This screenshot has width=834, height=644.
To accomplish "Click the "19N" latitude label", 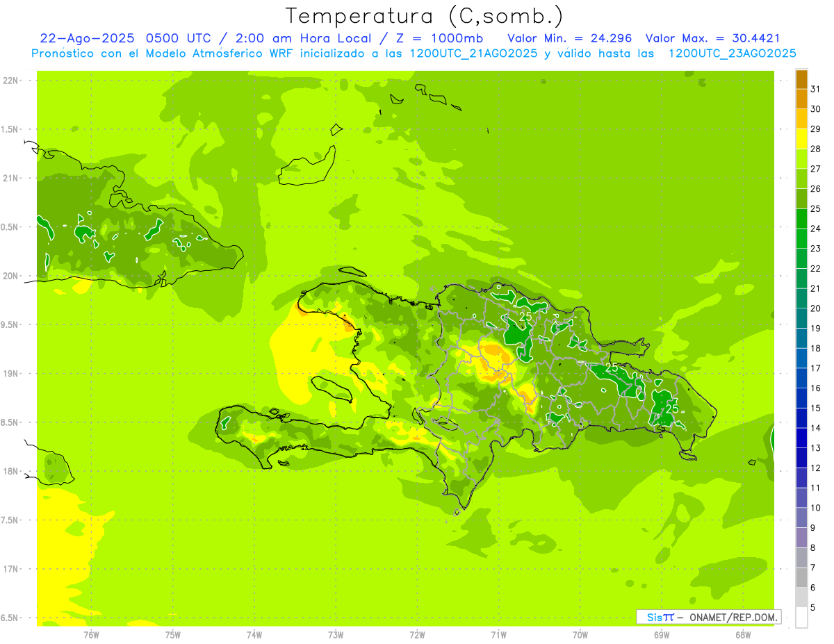I will [x=10, y=374].
